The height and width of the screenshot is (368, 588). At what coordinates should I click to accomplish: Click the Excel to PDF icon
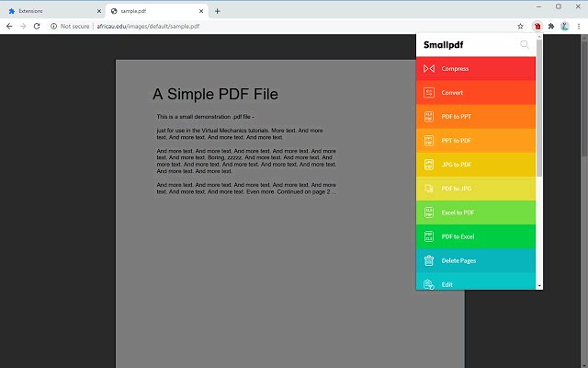coord(429,213)
